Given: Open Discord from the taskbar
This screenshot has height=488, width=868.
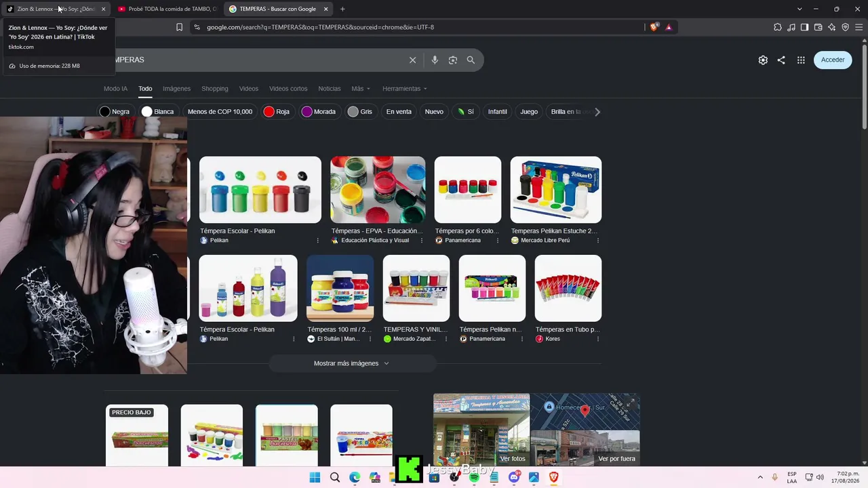Looking at the screenshot, I should (514, 477).
